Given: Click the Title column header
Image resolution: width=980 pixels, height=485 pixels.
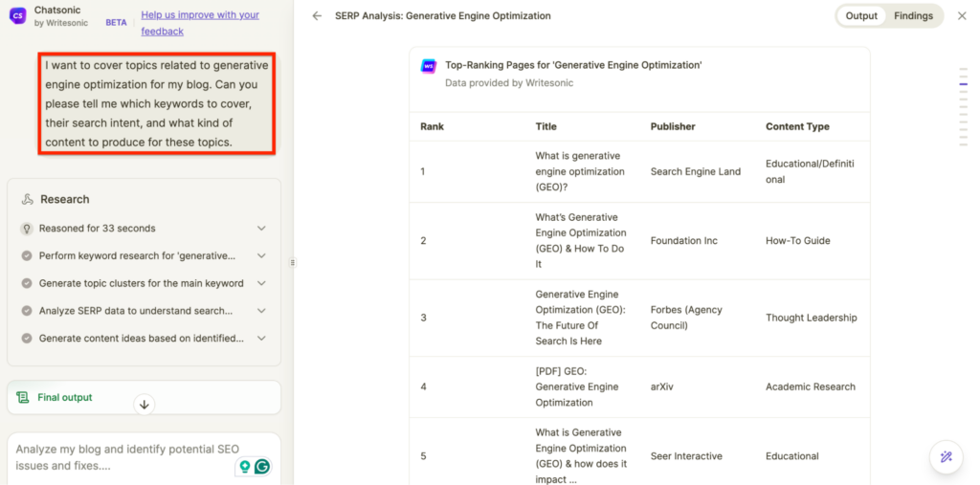Looking at the screenshot, I should (546, 126).
